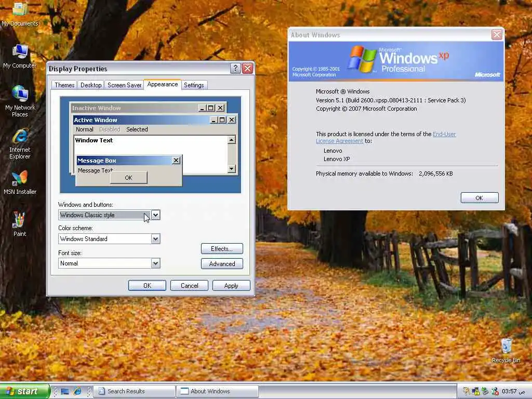Select the Internet Explorer desktop icon
This screenshot has width=532, height=399.
[x=20, y=143]
